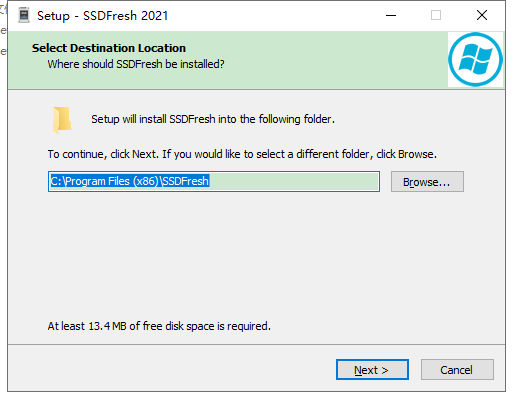Proceed with the Next button
The width and height of the screenshot is (513, 399).
372,370
